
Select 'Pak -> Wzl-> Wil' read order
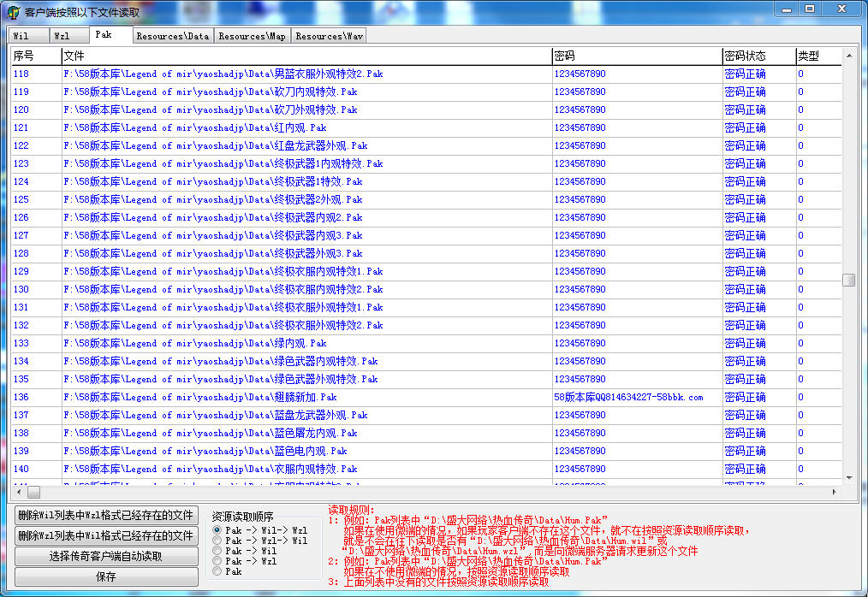tap(217, 541)
